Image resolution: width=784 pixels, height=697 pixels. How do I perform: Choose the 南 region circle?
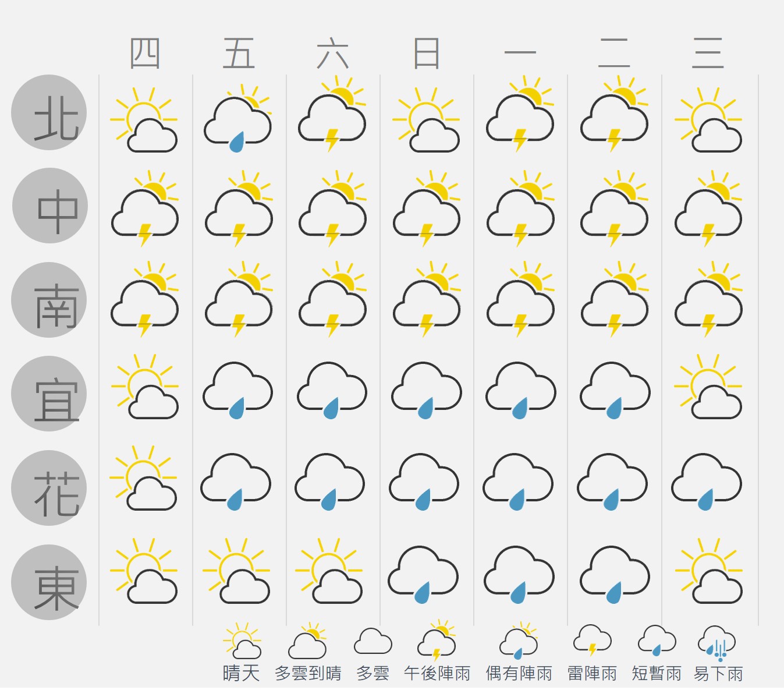click(x=49, y=300)
